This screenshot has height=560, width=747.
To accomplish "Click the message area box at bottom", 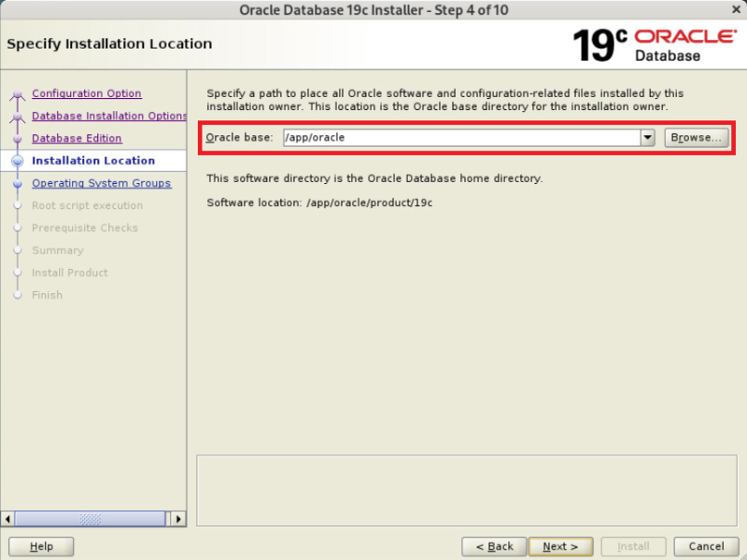I will tap(466, 491).
